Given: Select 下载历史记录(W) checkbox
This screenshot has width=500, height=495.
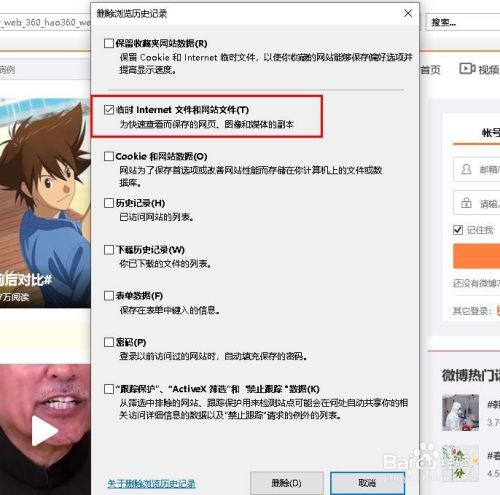Looking at the screenshot, I should 109,250.
